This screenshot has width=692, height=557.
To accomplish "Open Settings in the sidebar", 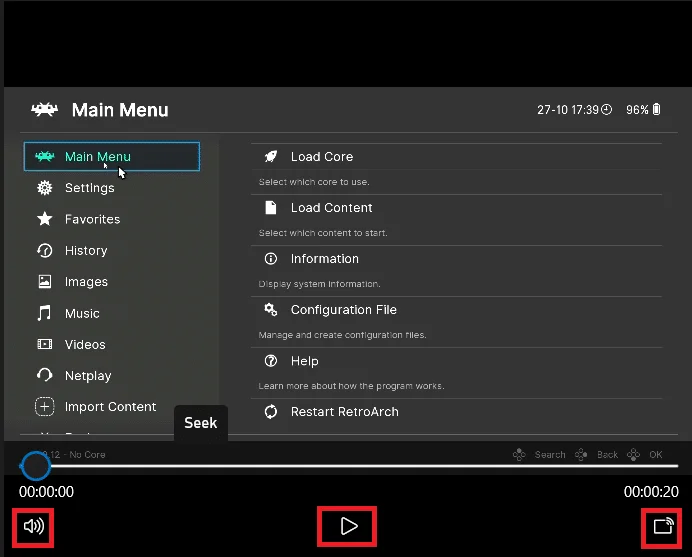I will coord(90,188).
